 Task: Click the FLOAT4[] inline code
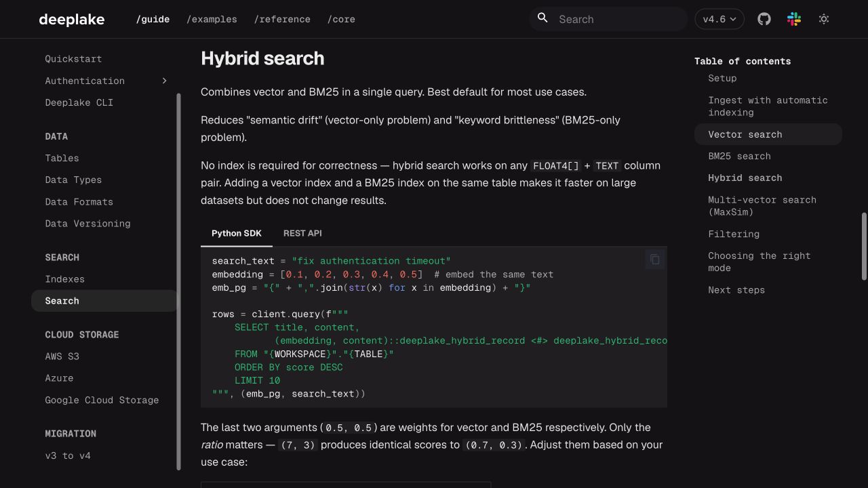coord(556,166)
